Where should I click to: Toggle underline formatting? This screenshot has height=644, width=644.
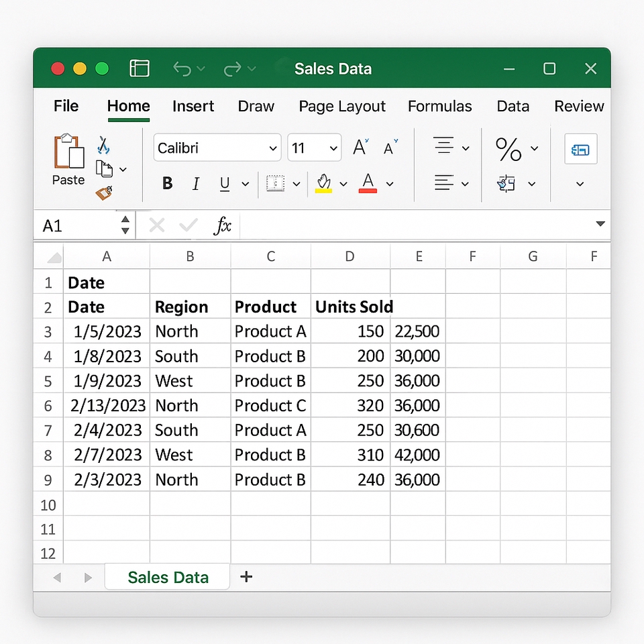[x=225, y=184]
